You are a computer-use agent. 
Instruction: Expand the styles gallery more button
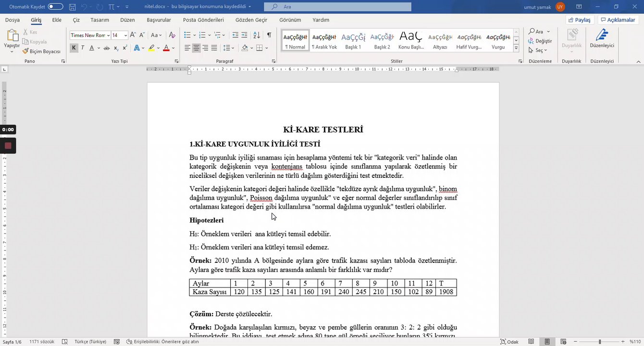pos(516,48)
